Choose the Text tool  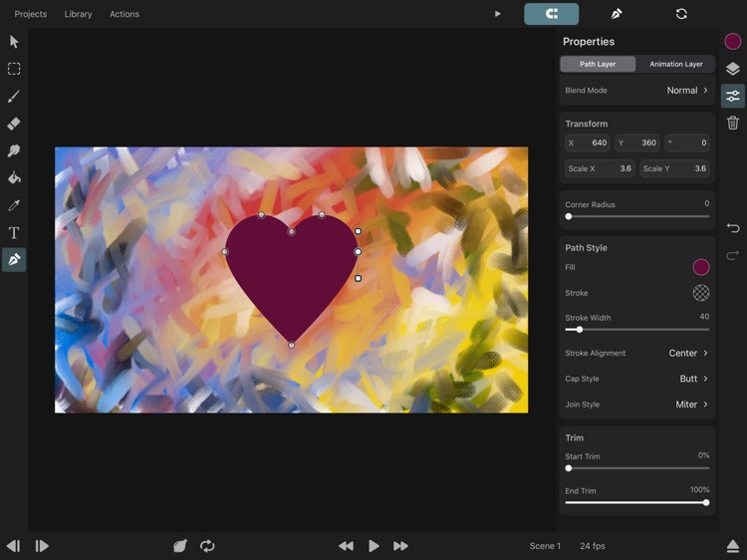coord(14,232)
